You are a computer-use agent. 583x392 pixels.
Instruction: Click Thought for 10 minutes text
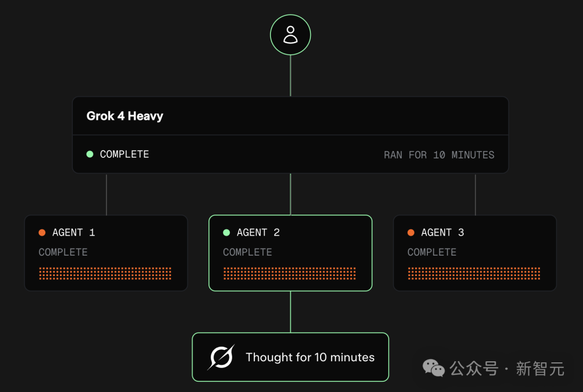(310, 357)
